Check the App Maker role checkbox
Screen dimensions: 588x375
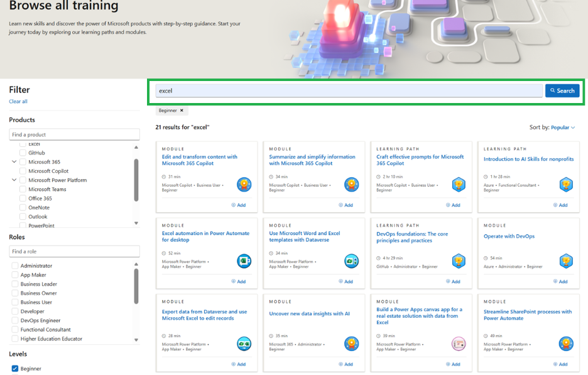tap(15, 275)
